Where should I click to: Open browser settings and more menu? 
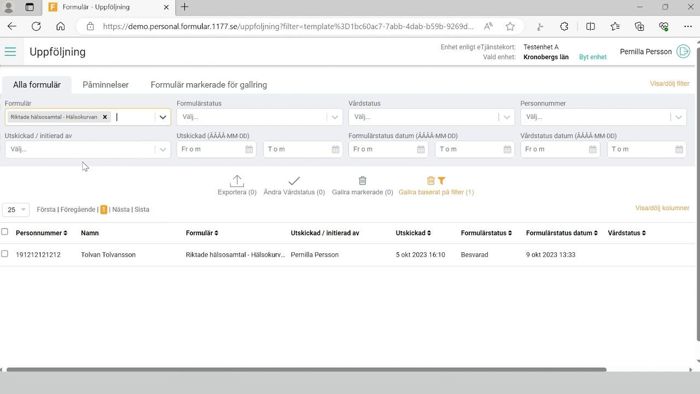[x=688, y=26]
